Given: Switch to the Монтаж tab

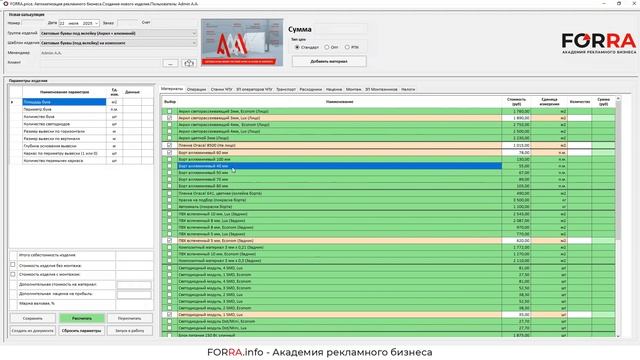Looking at the screenshot, I should [x=353, y=89].
